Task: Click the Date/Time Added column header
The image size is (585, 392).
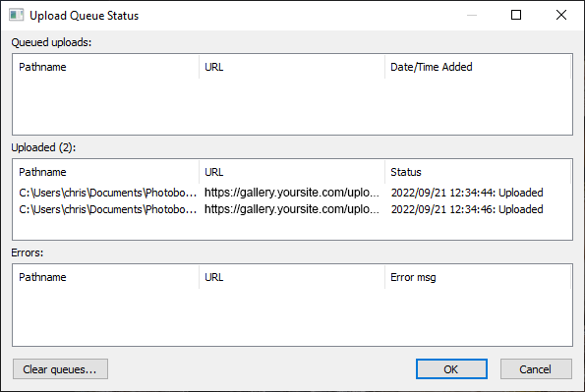Action: [478, 67]
